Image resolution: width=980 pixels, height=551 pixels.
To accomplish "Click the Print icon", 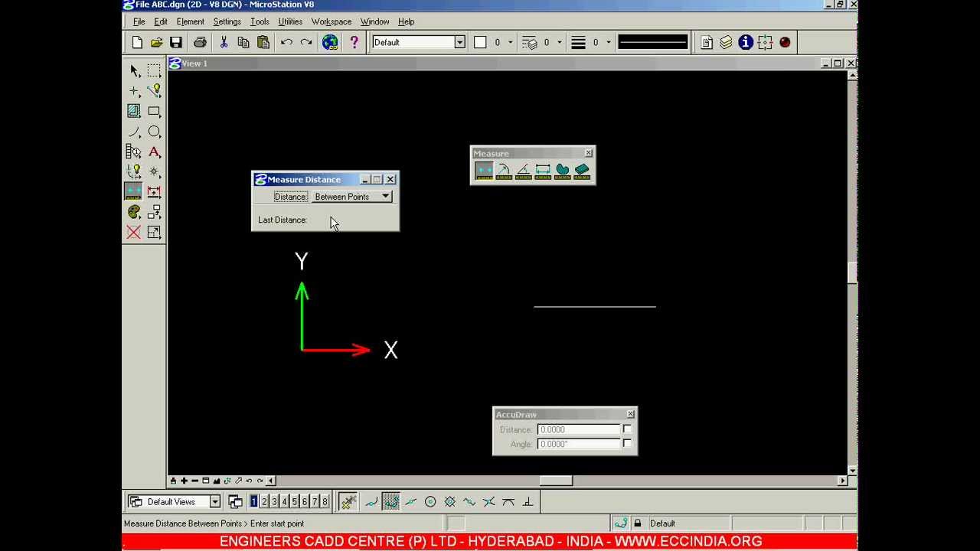I will pos(200,42).
